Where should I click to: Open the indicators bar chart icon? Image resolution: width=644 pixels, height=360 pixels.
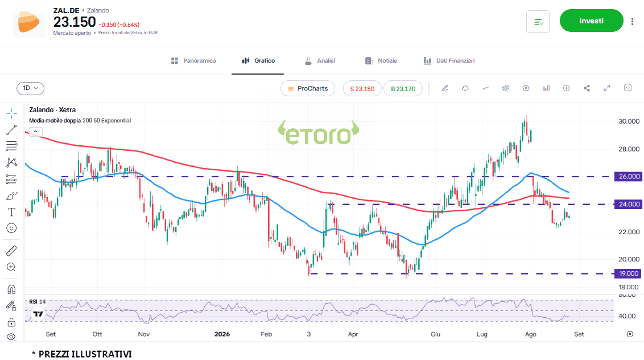[546, 88]
